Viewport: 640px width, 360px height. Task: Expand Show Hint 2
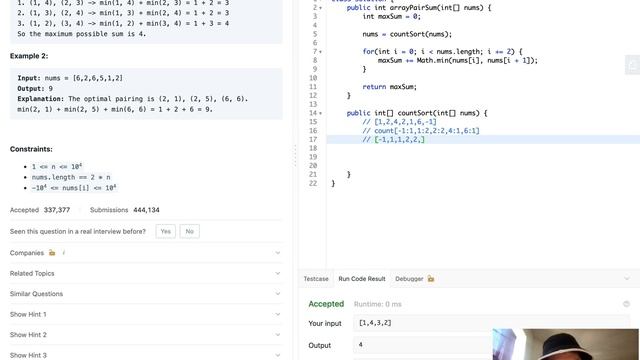(146, 335)
